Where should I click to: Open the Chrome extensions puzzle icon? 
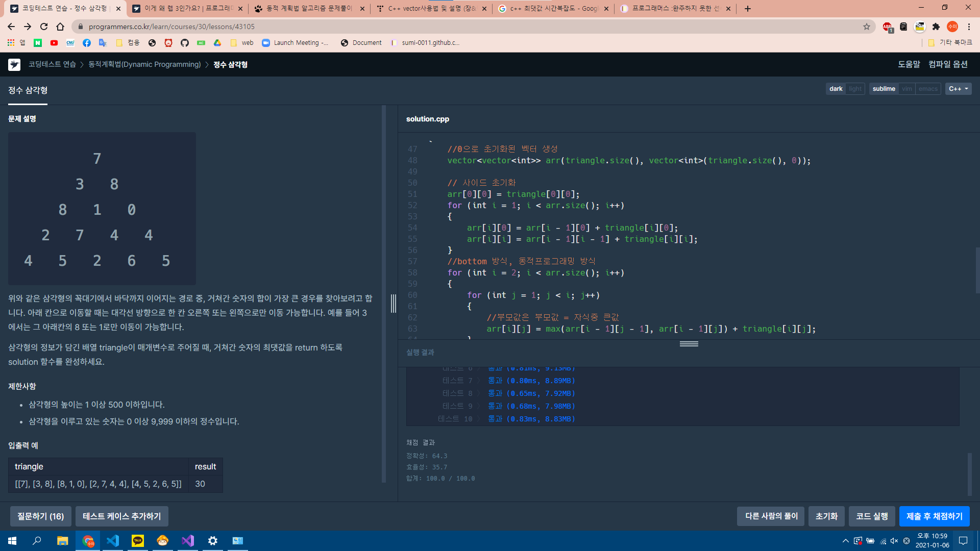[936, 27]
